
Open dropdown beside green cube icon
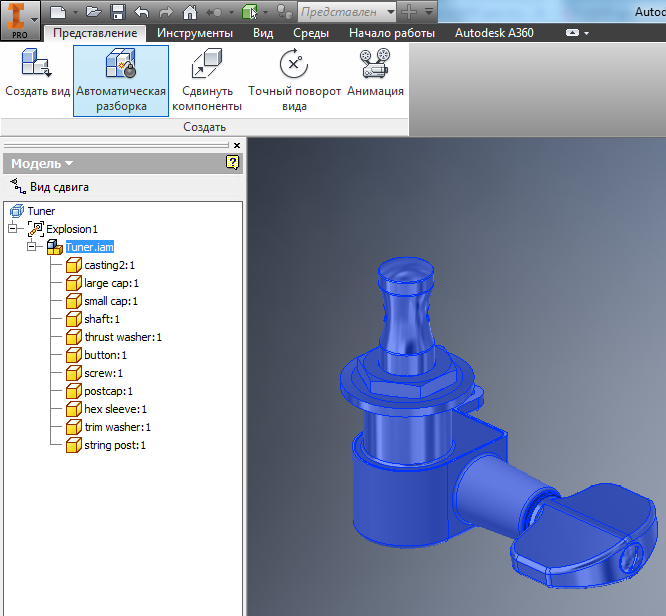(265, 12)
